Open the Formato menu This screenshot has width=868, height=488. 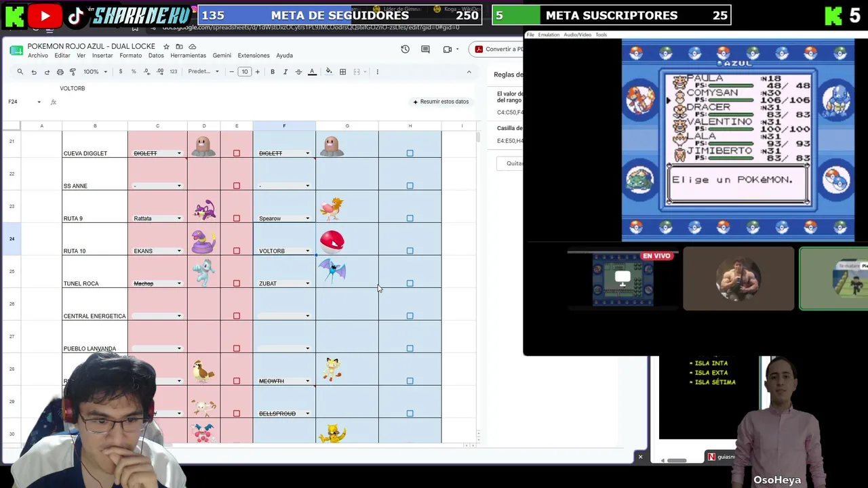tap(131, 56)
